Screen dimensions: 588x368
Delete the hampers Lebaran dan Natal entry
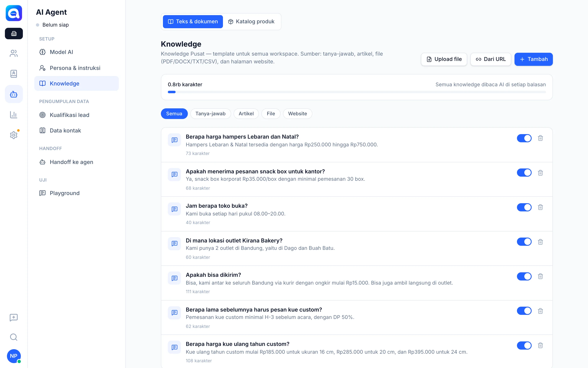pos(540,138)
